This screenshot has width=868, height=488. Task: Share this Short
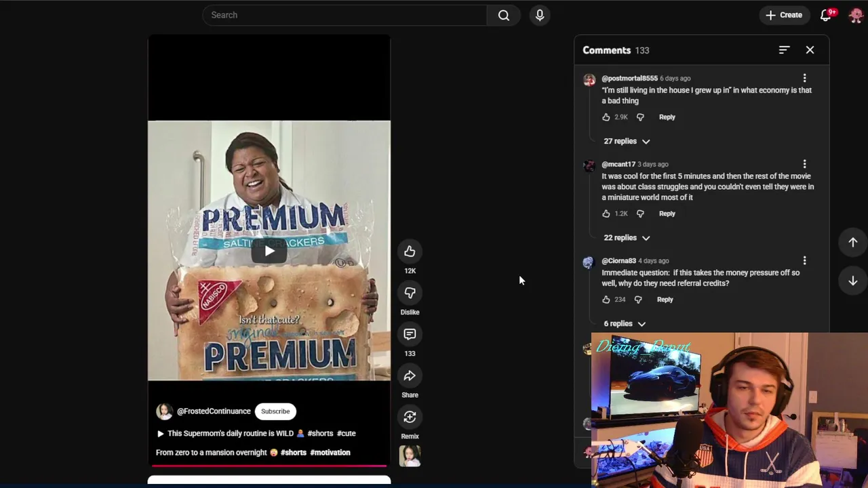tap(410, 375)
